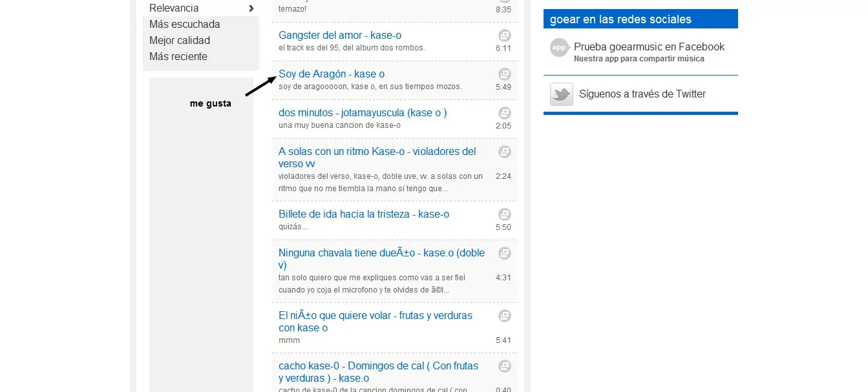Image resolution: width=868 pixels, height=392 pixels.
Task: Click description 'una muy buena cancion de kase-o'
Action: 339,126
